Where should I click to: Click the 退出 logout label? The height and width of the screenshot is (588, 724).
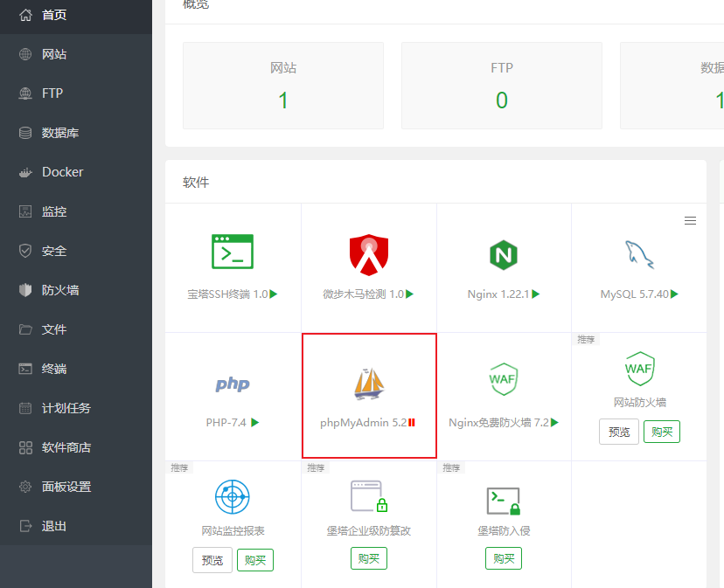point(54,526)
